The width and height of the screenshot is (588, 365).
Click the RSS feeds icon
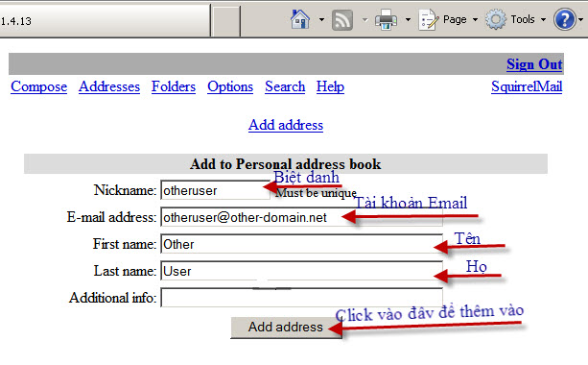click(342, 20)
